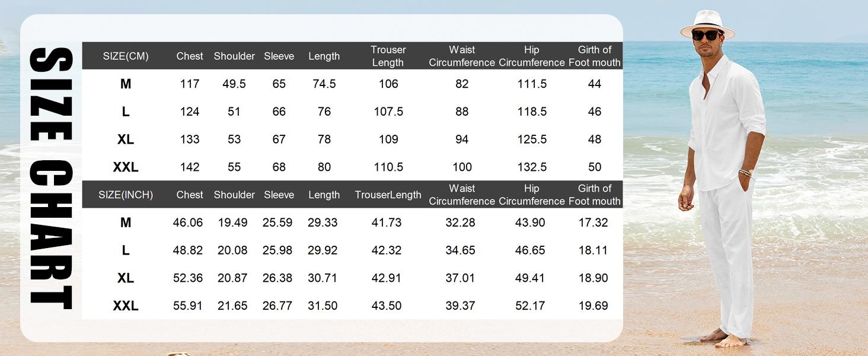868x356 pixels.
Task: Click the hip value 125.5
Action: coord(532,139)
